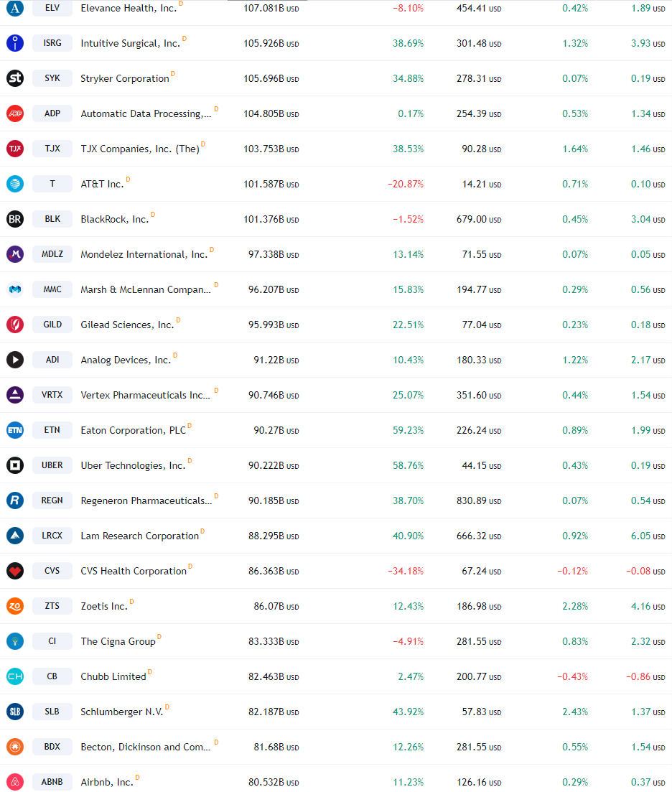This screenshot has width=672, height=792.
Task: Click TJX change percent 1.64%
Action: click(576, 149)
